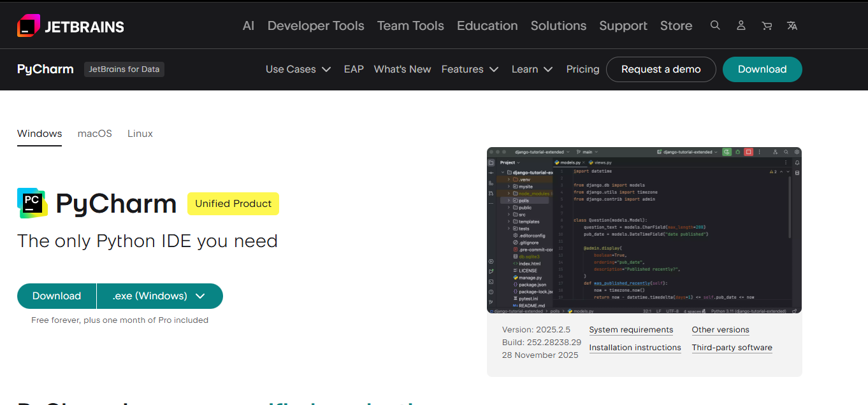Viewport: 868px width, 405px height.
Task: Switch to the Linux tab
Action: (x=140, y=134)
